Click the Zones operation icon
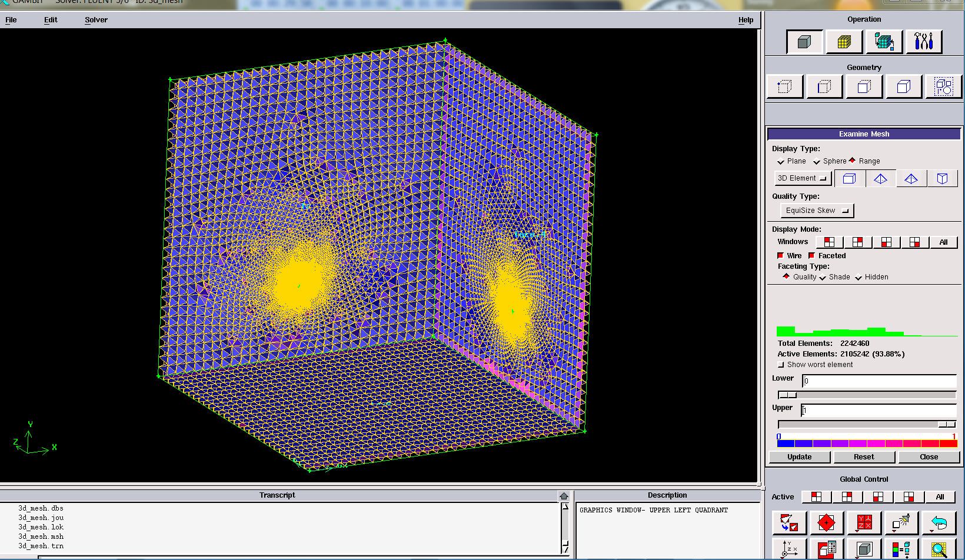The image size is (965, 560). pos(883,42)
